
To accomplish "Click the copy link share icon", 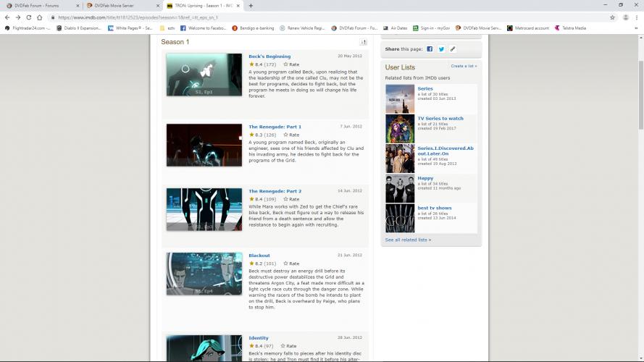I will tap(453, 49).
